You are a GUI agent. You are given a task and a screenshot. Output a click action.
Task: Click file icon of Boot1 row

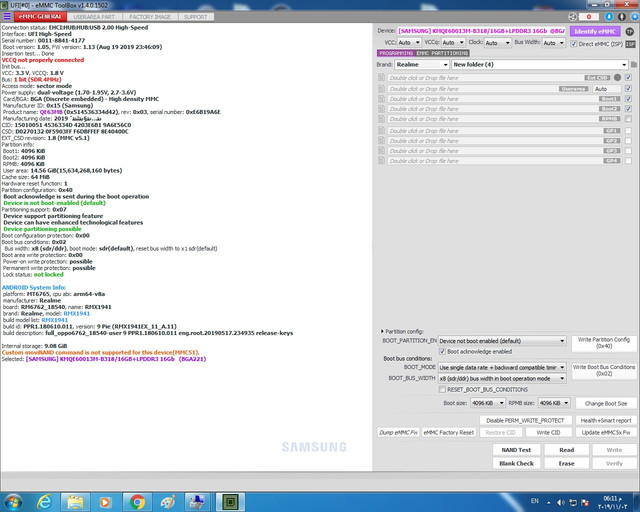381,99
